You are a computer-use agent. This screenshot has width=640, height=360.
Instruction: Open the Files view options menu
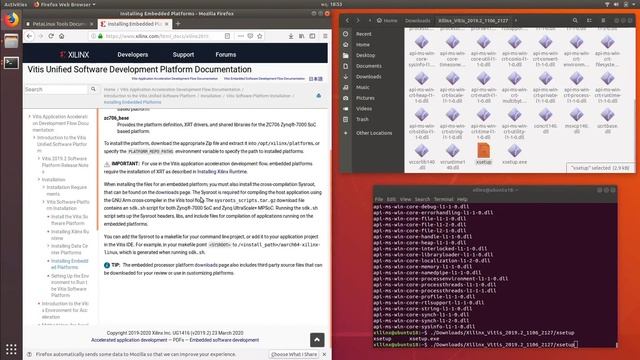coord(603,20)
